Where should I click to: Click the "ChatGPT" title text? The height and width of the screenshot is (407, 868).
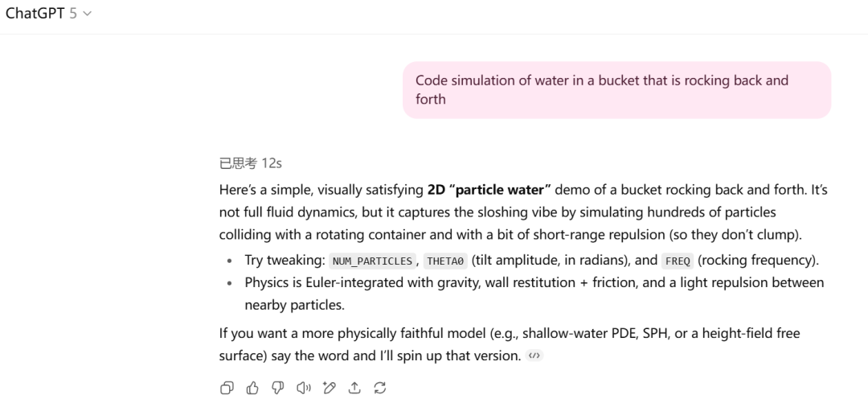[35, 14]
